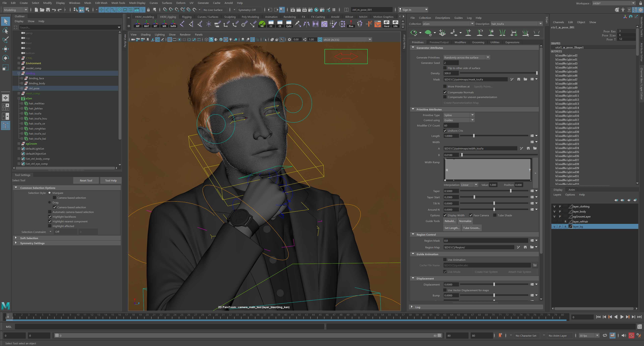Image resolution: width=644 pixels, height=346 pixels.
Task: Click the Rive shelf icon
Action: (351, 24)
